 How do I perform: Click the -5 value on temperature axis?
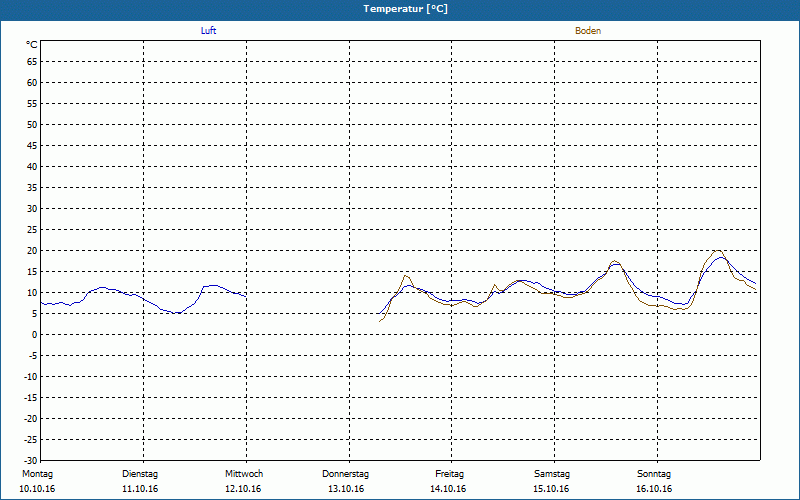click(x=33, y=356)
